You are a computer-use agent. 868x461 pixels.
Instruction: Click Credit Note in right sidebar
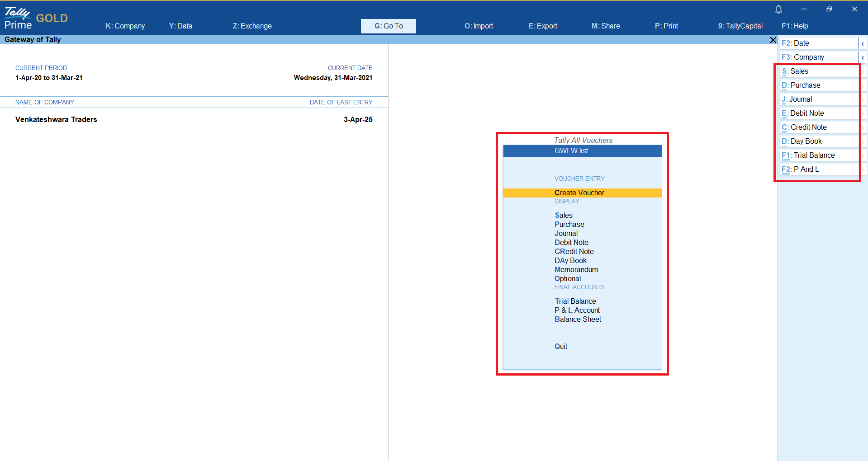[819, 127]
